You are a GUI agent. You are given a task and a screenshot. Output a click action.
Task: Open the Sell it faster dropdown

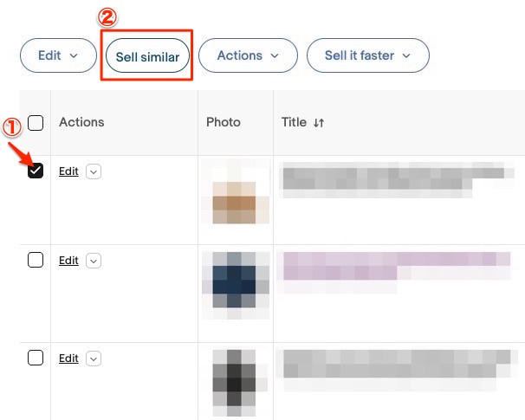coord(367,55)
